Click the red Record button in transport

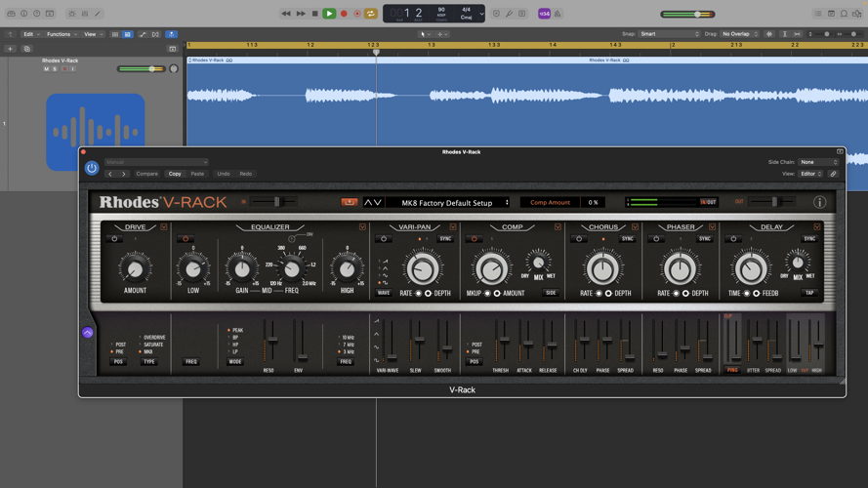(x=344, y=14)
